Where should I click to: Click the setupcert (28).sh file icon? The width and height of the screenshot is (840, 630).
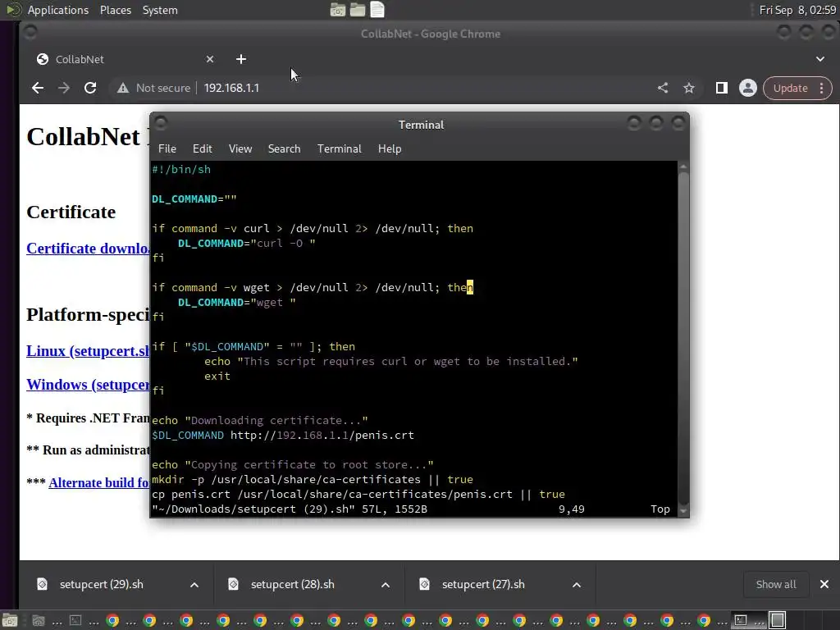[234, 584]
